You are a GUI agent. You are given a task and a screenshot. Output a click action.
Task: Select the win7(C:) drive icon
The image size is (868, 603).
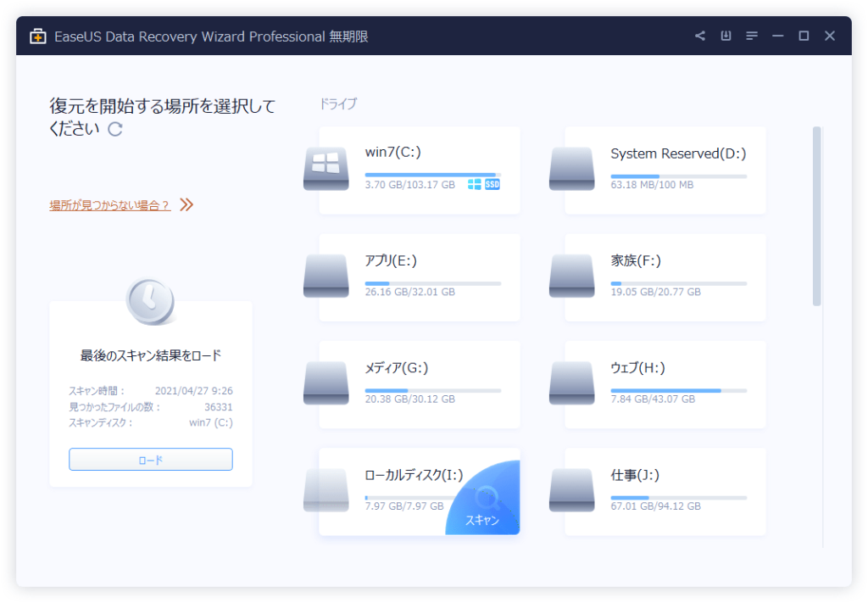point(326,168)
